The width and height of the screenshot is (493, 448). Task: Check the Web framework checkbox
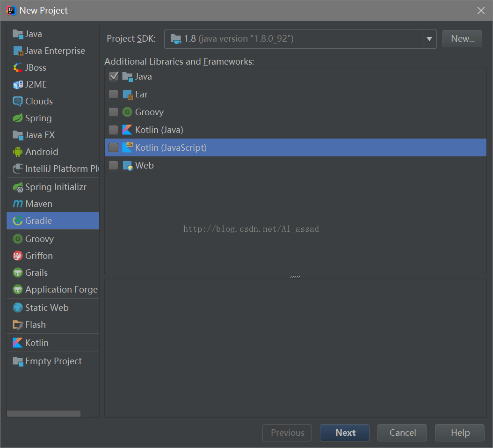click(x=114, y=165)
